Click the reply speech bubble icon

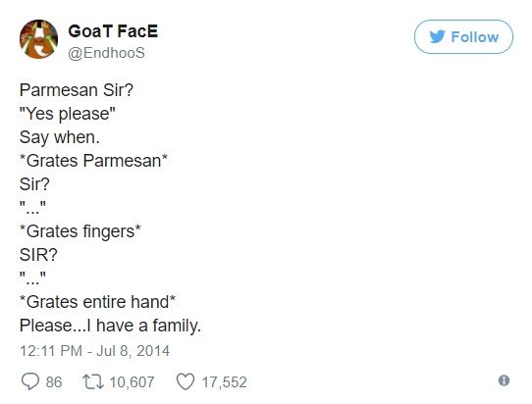[30, 381]
